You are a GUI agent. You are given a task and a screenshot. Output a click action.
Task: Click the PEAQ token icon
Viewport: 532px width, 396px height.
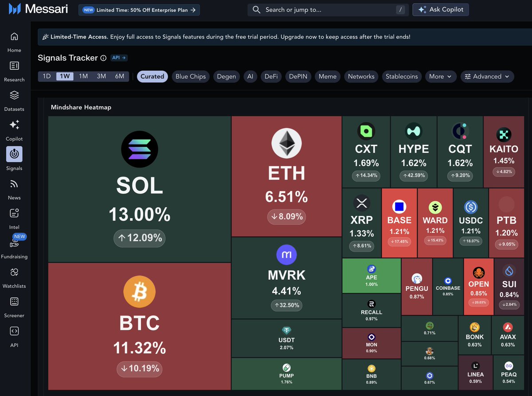pyautogui.click(x=509, y=366)
